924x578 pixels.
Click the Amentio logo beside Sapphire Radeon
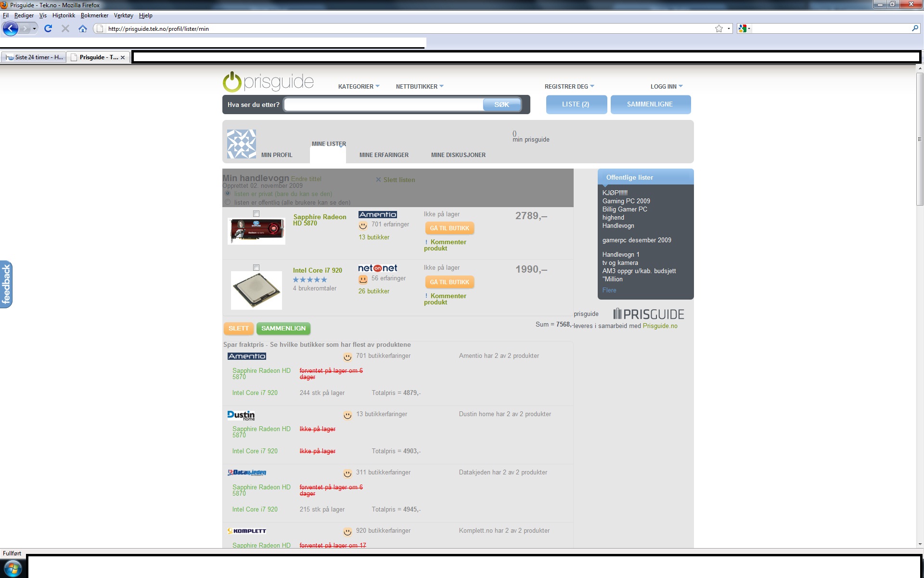point(378,214)
